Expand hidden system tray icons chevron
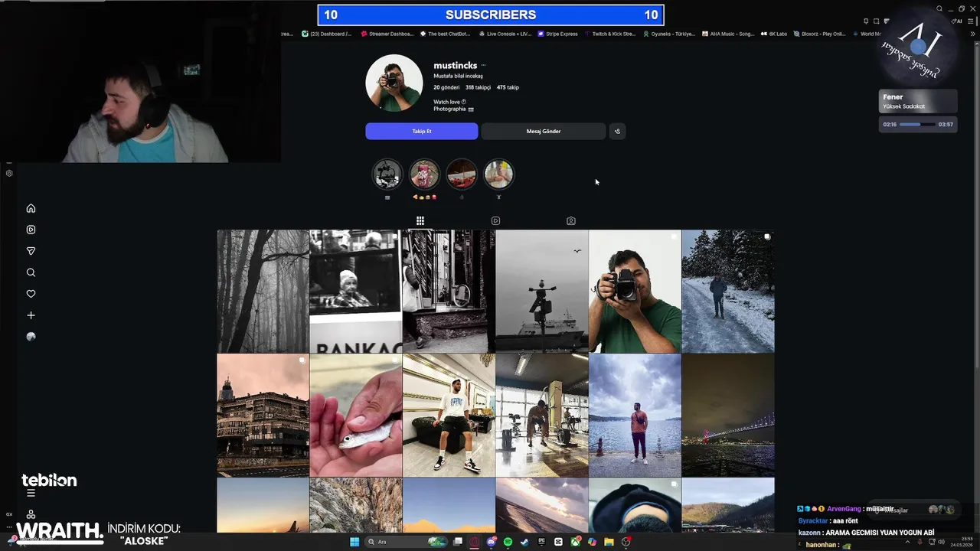This screenshot has height=551, width=980. pyautogui.click(x=907, y=542)
